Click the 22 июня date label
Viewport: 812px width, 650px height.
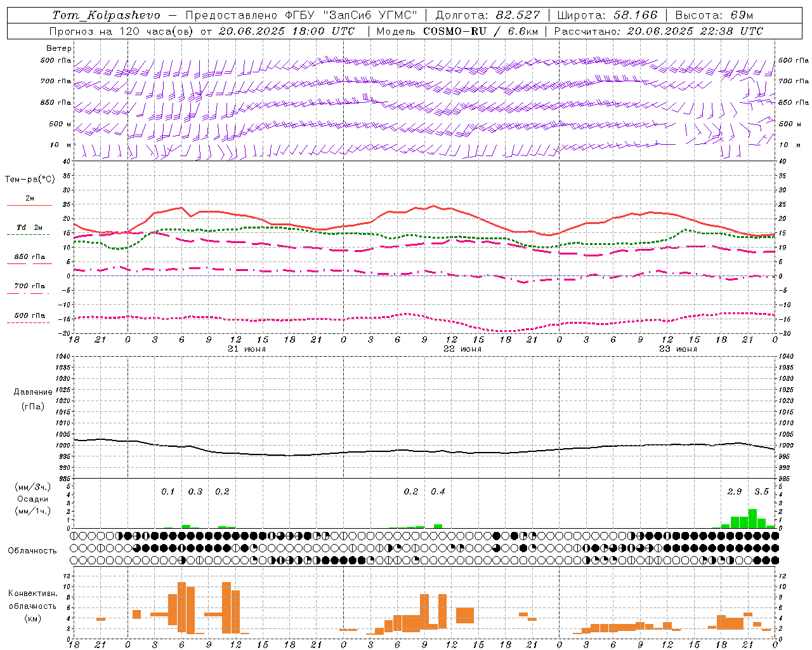tap(462, 349)
